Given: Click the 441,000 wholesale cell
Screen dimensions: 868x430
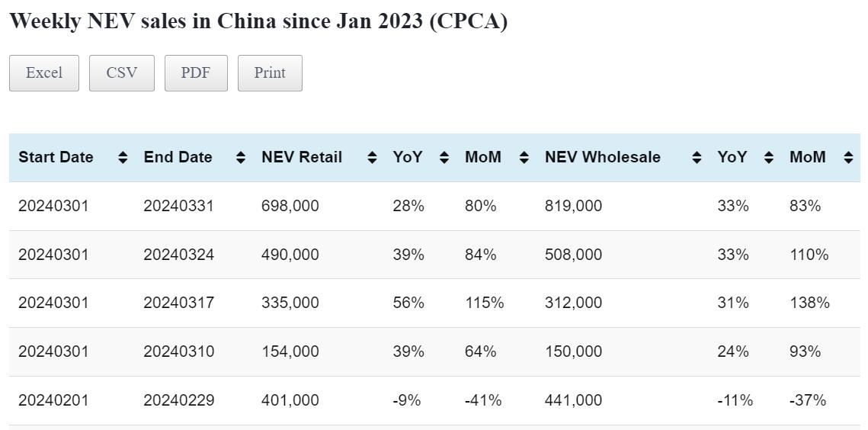Looking at the screenshot, I should [x=573, y=400].
